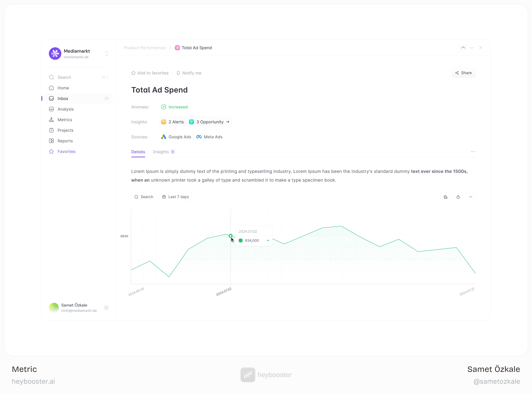Open the fill color tool above the chart
This screenshot has height=394, width=532.
pos(446,197)
